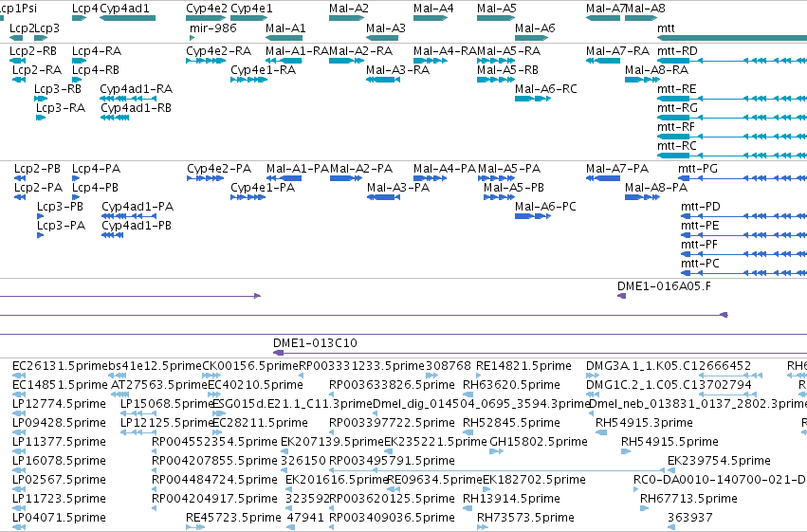This screenshot has height=532, width=807.
Task: Click the Mal-A5-RB transcript label
Action: 507,70
